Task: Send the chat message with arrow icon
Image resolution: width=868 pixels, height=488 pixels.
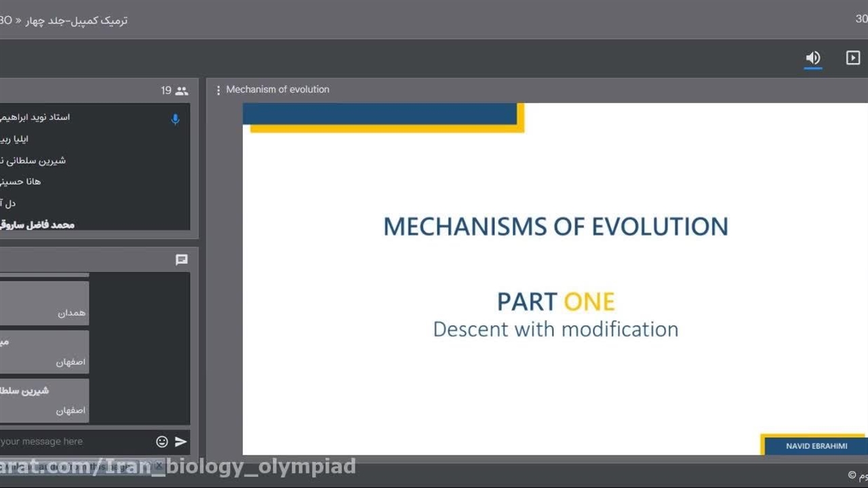Action: click(180, 442)
